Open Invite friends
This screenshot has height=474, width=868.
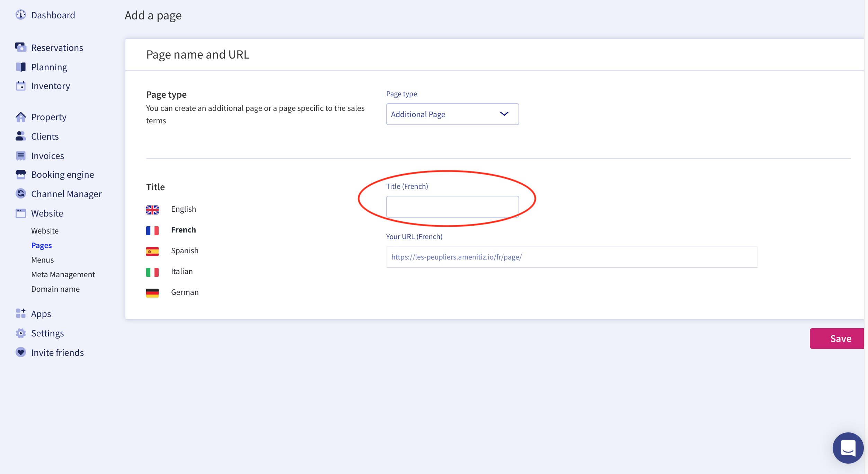(57, 352)
